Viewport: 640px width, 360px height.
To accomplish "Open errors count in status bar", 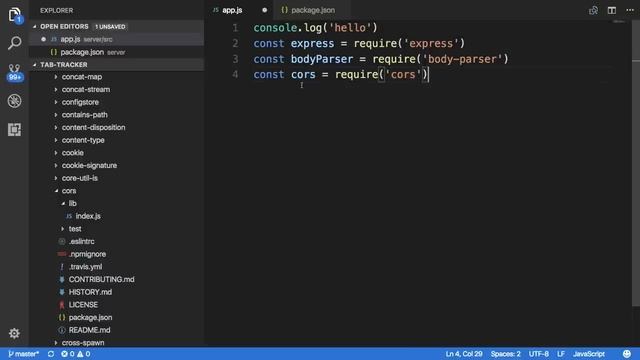I will pyautogui.click(x=68, y=354).
